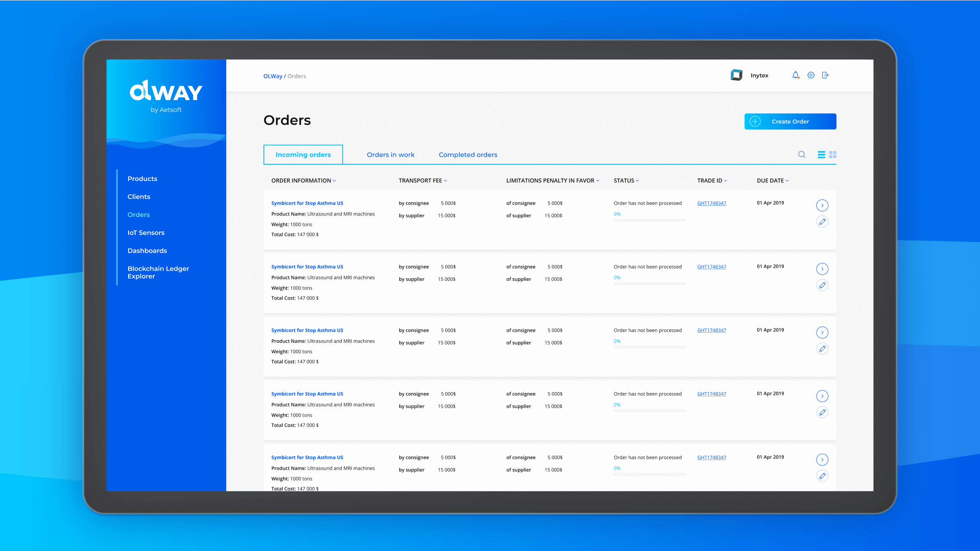
Task: Click first order's 0% progress bar
Action: coord(649,220)
